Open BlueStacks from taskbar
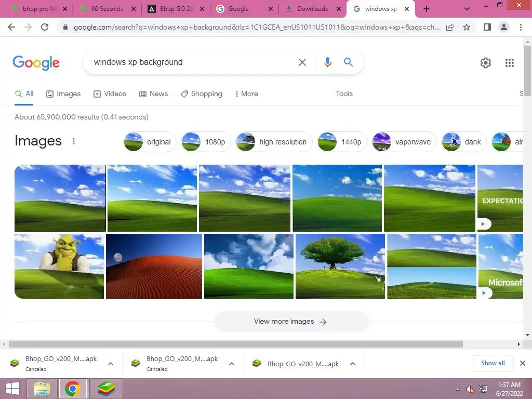This screenshot has width=532, height=399. [x=106, y=389]
